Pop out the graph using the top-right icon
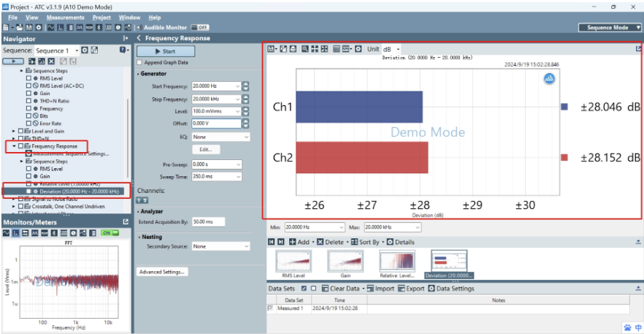 [x=639, y=49]
